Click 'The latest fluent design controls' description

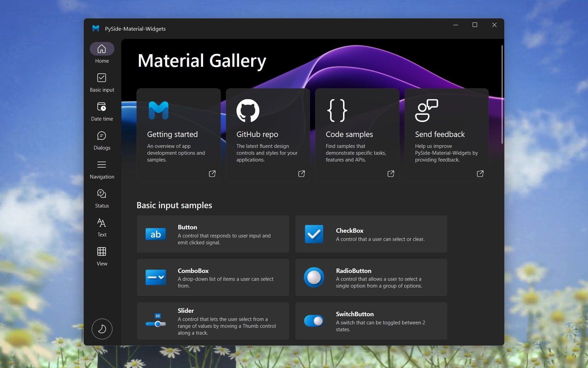tap(267, 153)
